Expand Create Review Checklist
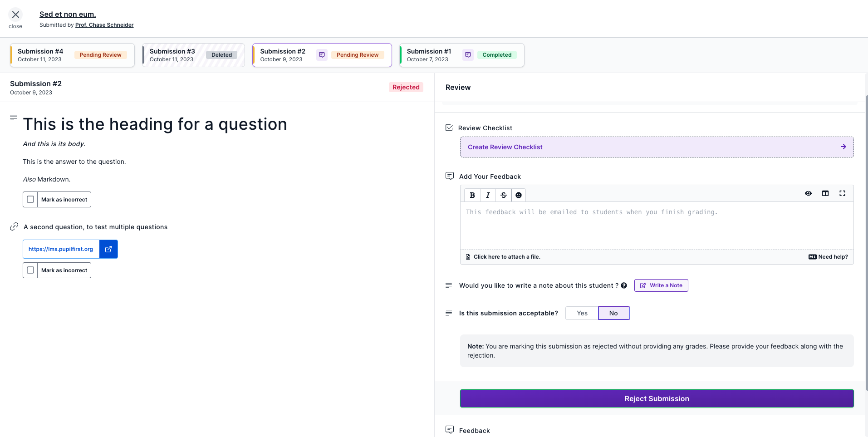The height and width of the screenshot is (437, 868). click(657, 147)
